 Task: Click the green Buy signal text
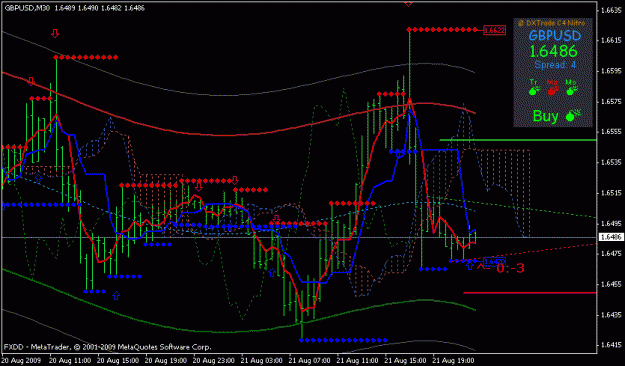pyautogui.click(x=545, y=116)
